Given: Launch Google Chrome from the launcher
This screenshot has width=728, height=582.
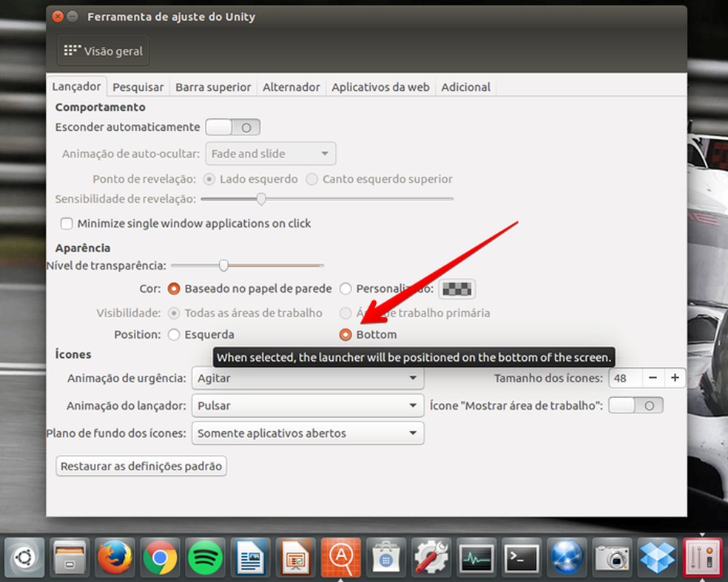Looking at the screenshot, I should [160, 558].
